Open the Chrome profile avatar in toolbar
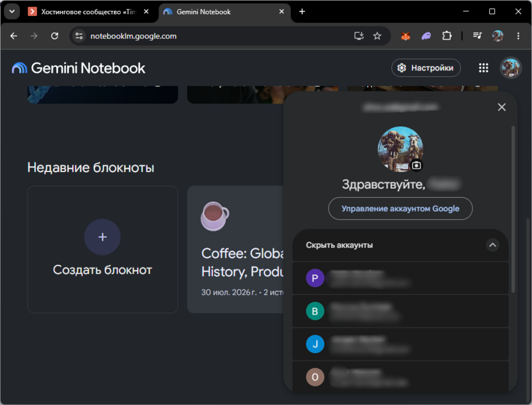This screenshot has height=405, width=532. pos(497,36)
